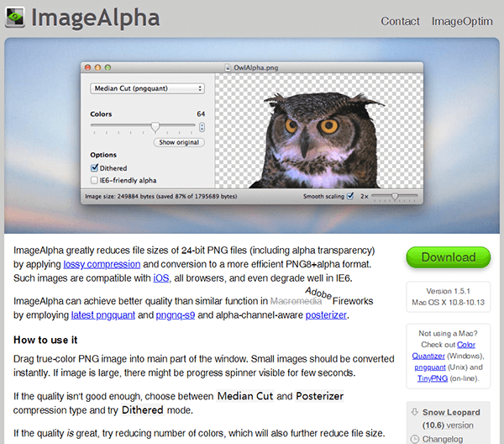
Task: Click the How to use it heading
Action: point(45,340)
